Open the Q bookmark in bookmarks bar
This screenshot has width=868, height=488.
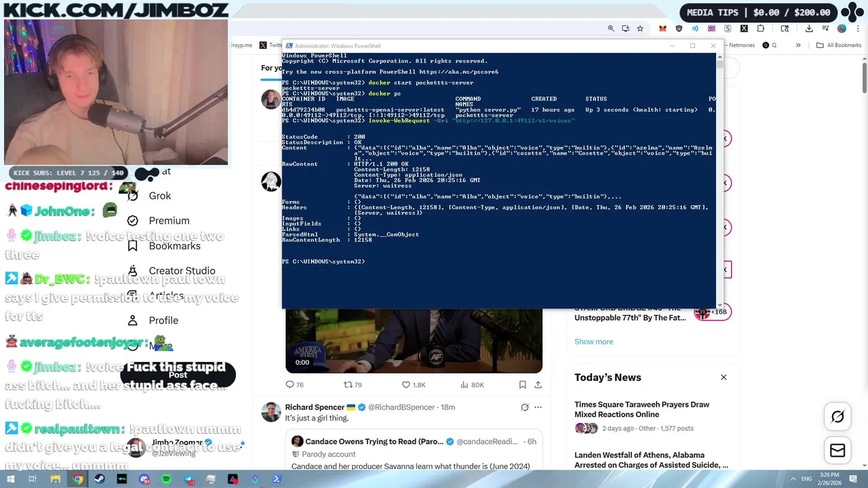coord(770,45)
